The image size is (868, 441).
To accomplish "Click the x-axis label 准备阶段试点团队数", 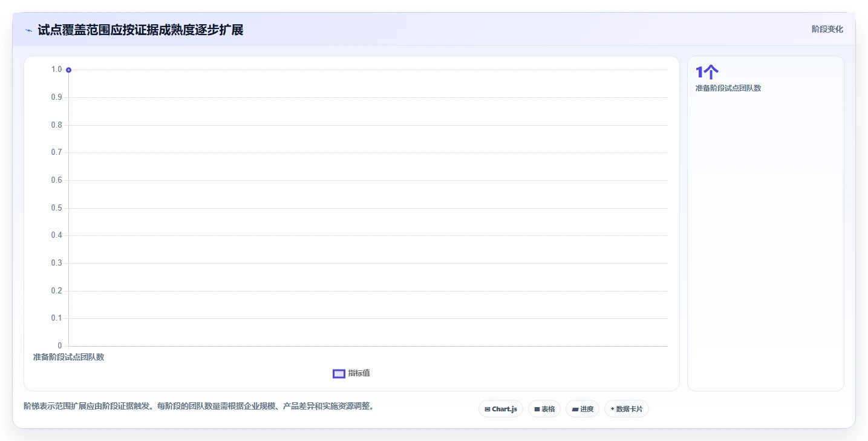I will click(x=68, y=357).
